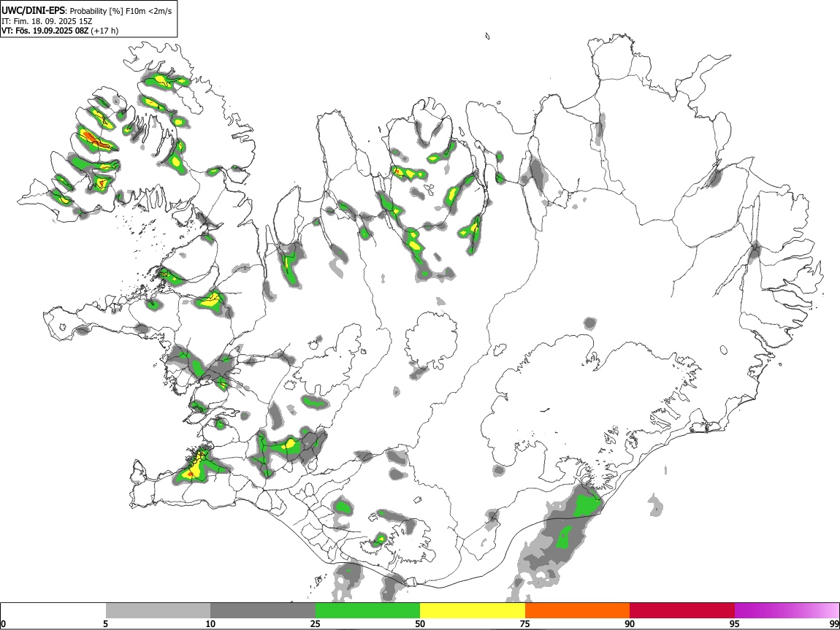Click legend tick label '95'
Image resolution: width=840 pixels, height=630 pixels.
pyautogui.click(x=735, y=624)
